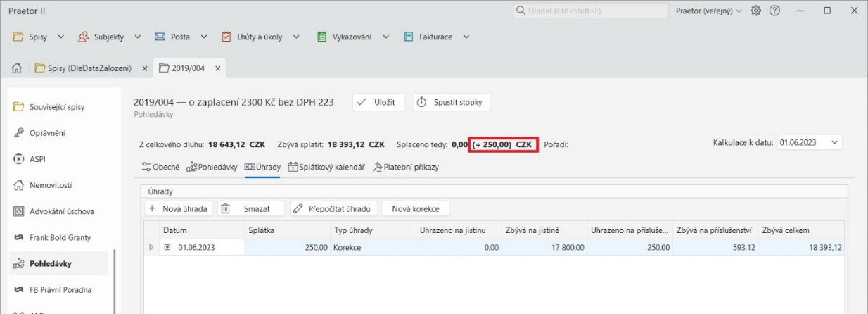868x314 pixels.
Task: Expand the Pošta dropdown arrow
Action: pos(204,37)
